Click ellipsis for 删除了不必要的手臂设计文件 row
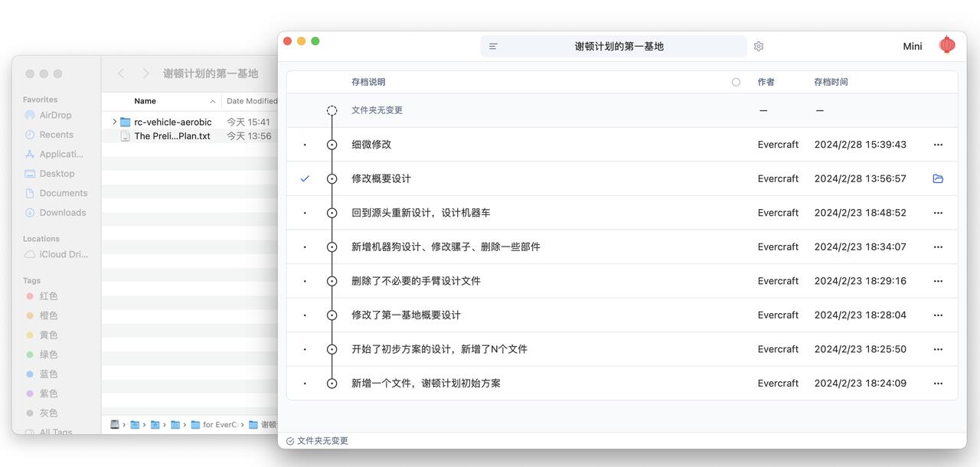This screenshot has height=467, width=980. (x=938, y=281)
